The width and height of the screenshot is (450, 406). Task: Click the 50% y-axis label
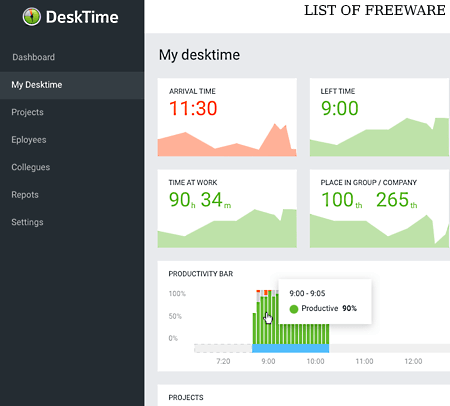tap(175, 316)
